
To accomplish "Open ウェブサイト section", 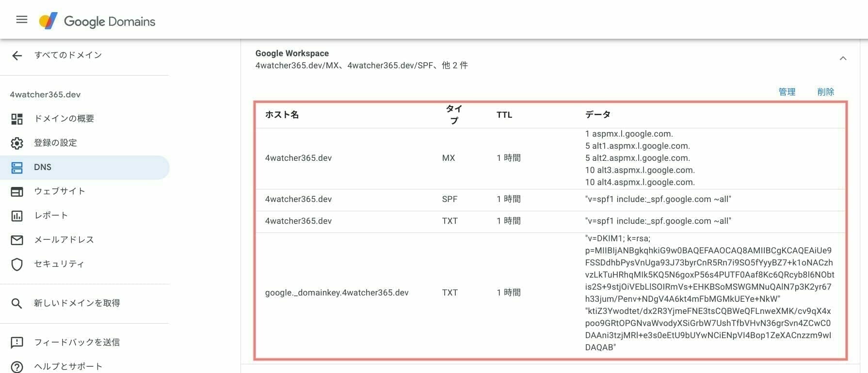I will [x=60, y=191].
